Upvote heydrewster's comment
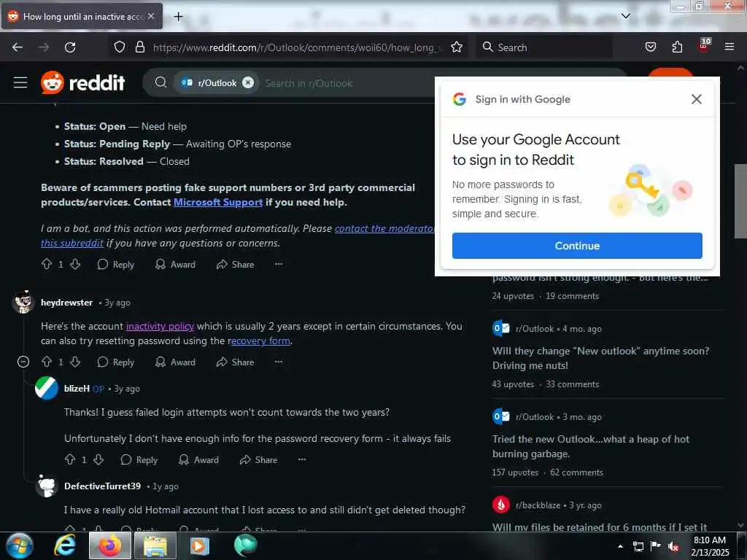Viewport: 747px width, 560px height. pyautogui.click(x=47, y=362)
